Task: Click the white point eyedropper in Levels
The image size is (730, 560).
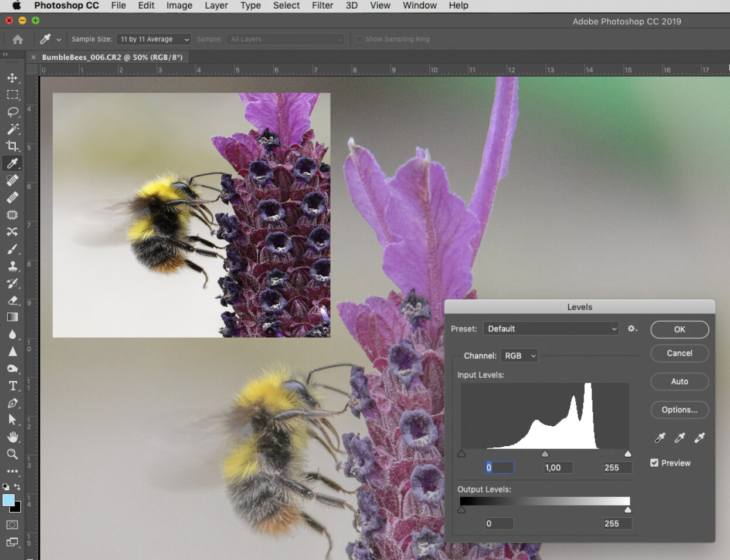Action: click(700, 438)
